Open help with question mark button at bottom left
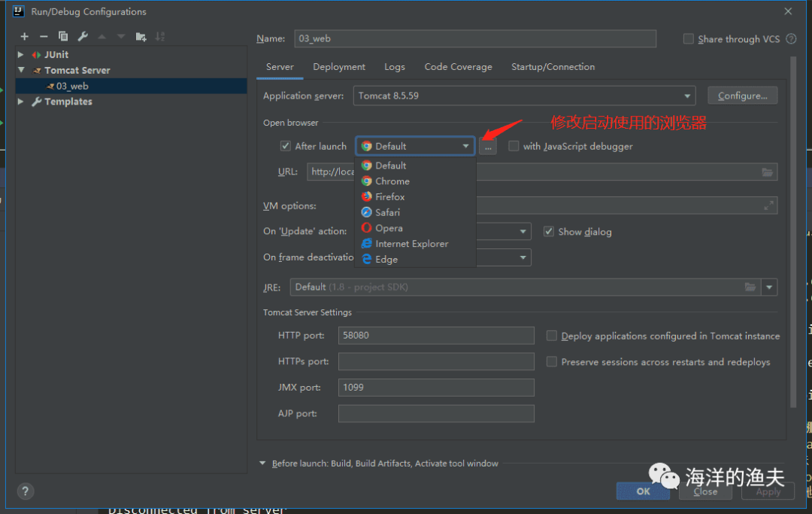812x514 pixels. click(x=25, y=491)
